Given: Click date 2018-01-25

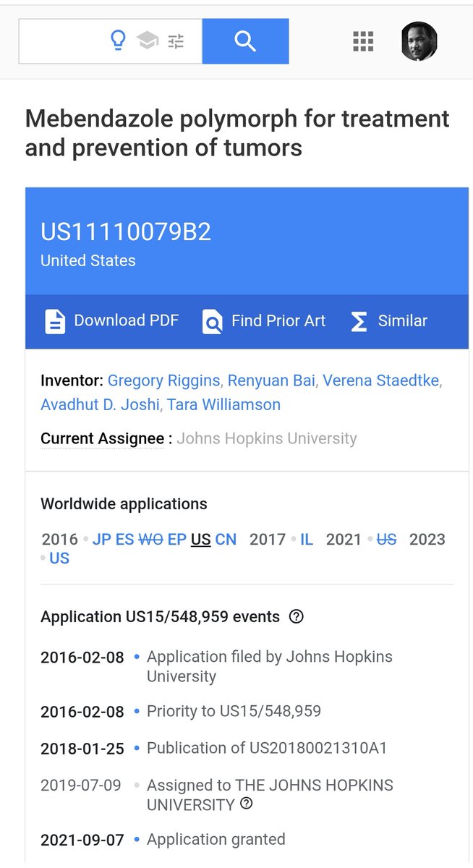Looking at the screenshot, I should (82, 749).
